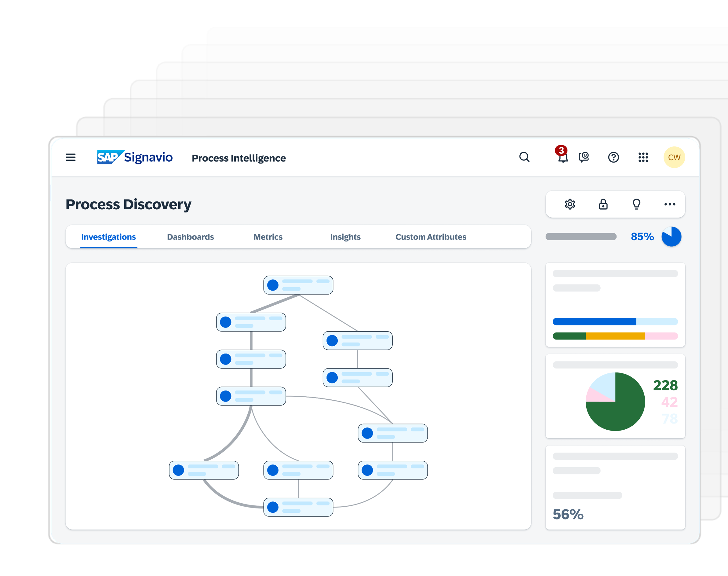Open the hamburger navigation menu
This screenshot has height=576, width=728.
[71, 157]
